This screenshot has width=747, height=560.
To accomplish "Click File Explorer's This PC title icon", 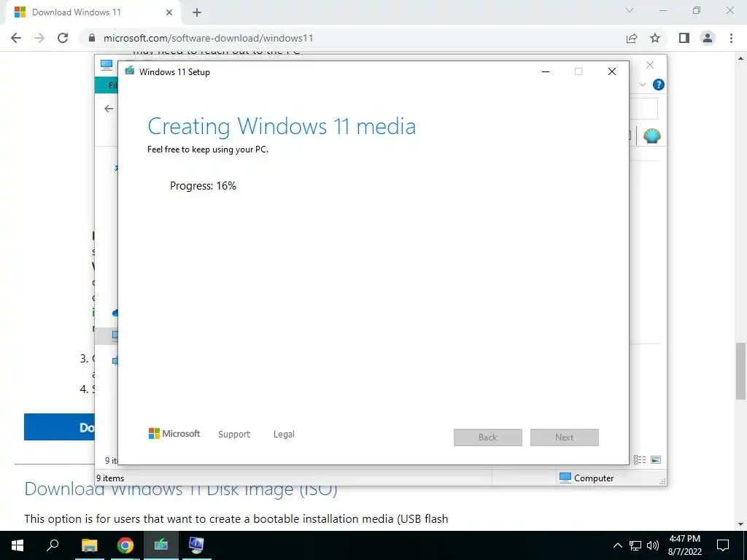I will click(x=107, y=64).
